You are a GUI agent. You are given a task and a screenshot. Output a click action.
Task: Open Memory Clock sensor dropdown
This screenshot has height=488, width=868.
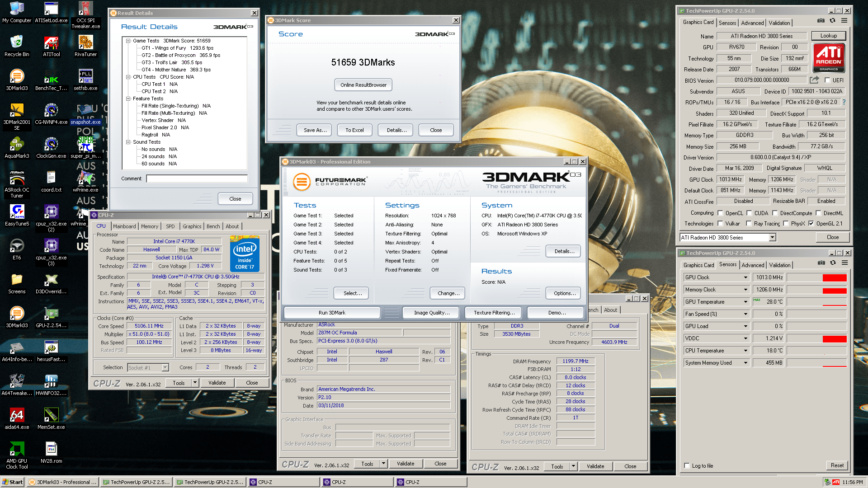tap(745, 290)
